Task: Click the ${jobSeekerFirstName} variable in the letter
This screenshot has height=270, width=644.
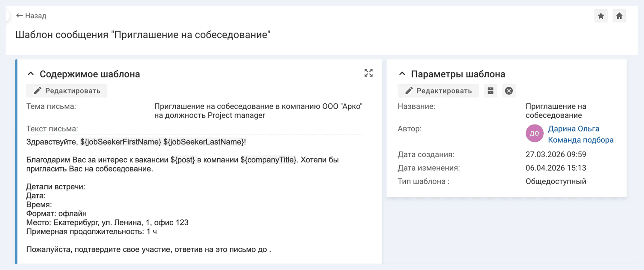Action: coord(120,142)
